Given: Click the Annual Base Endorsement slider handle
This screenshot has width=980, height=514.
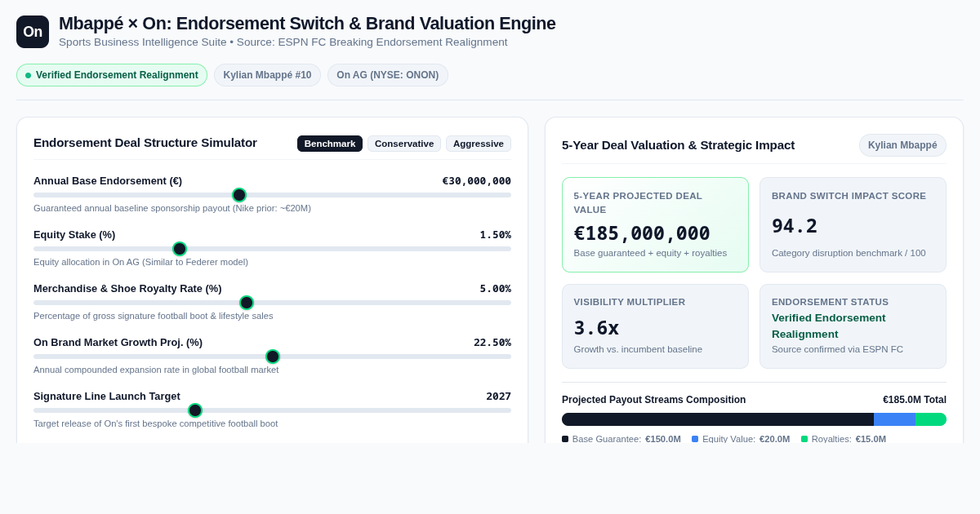Looking at the screenshot, I should click(239, 195).
